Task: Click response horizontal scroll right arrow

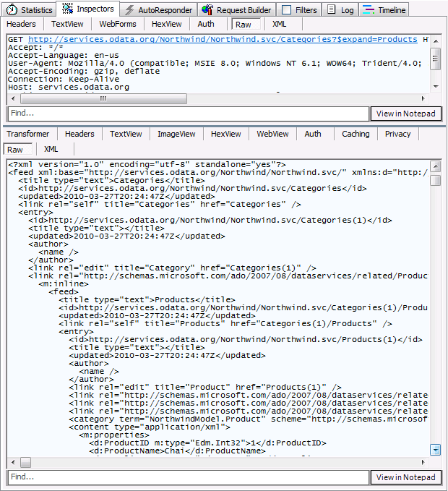Action: click(423, 462)
